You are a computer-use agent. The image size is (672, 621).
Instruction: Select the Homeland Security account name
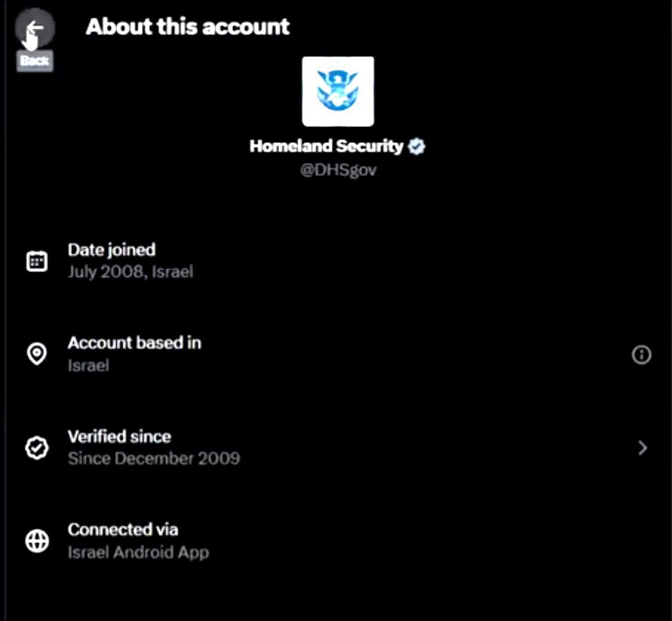pos(326,146)
